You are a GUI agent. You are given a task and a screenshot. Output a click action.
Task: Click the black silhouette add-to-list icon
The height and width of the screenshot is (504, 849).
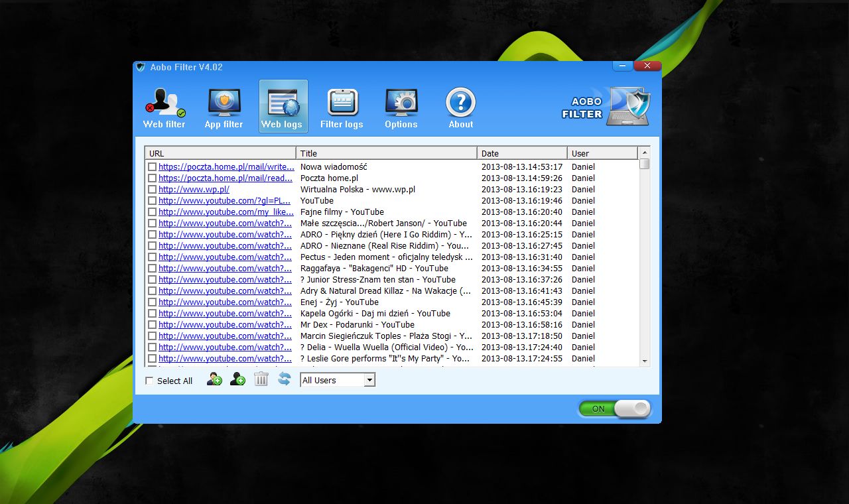(x=237, y=379)
